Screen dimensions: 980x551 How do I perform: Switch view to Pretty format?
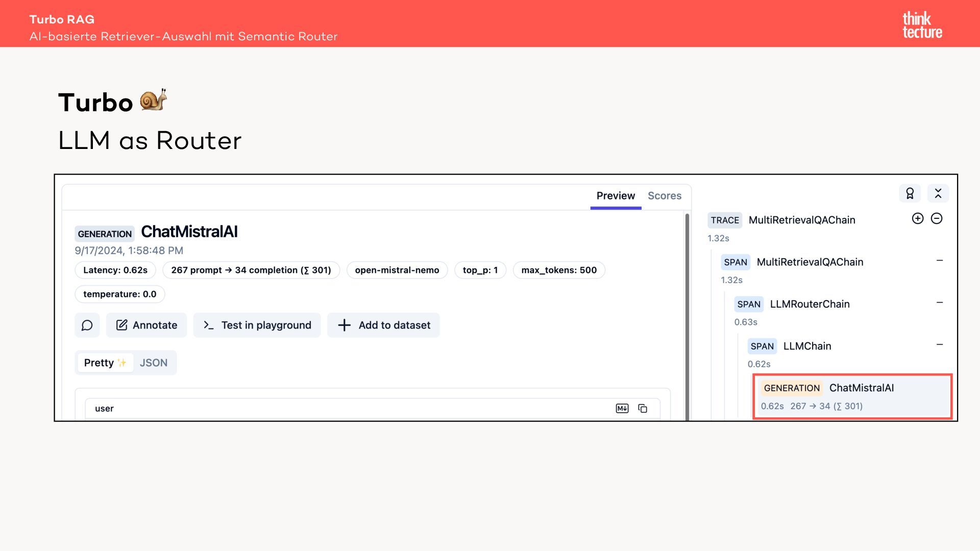point(105,363)
